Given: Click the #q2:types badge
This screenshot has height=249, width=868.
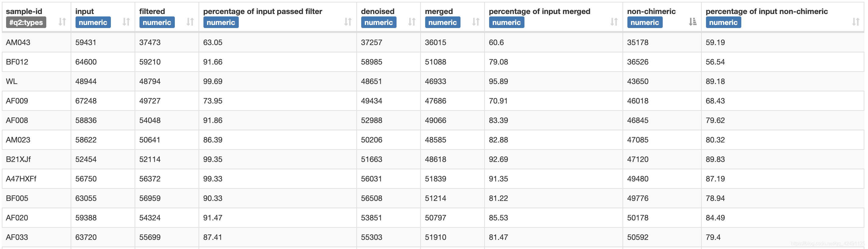Looking at the screenshot, I should [26, 23].
